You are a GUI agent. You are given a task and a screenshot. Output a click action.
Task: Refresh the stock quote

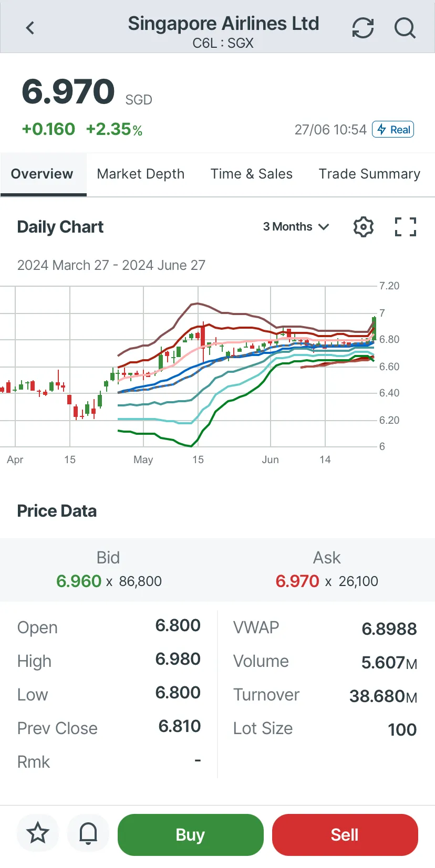(x=363, y=28)
